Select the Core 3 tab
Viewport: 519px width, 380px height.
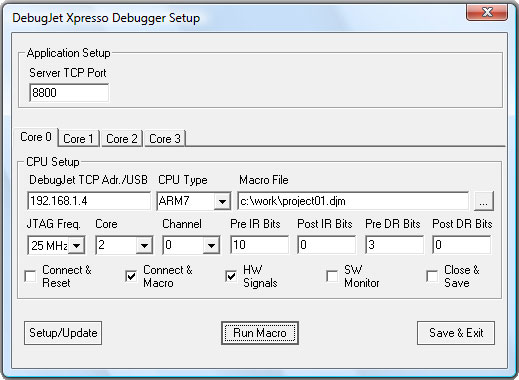tap(165, 138)
